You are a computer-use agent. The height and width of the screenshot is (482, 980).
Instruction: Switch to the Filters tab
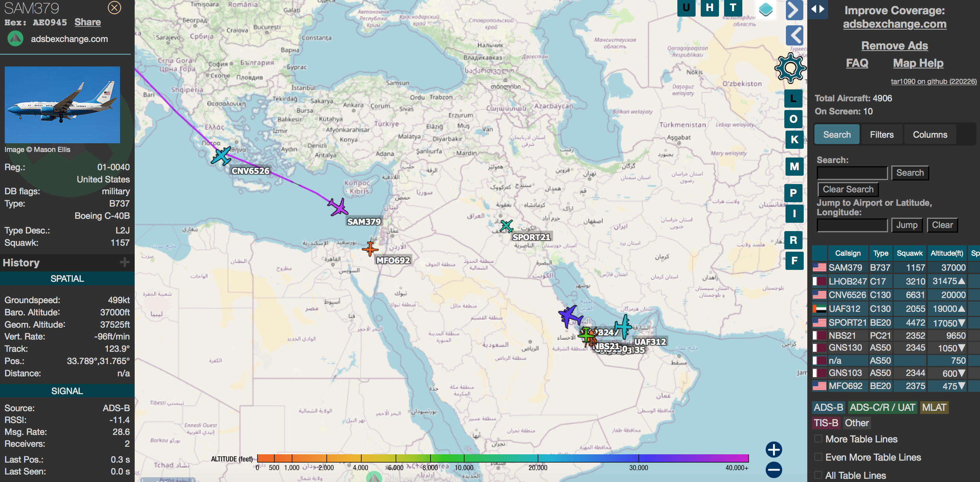pyautogui.click(x=882, y=135)
